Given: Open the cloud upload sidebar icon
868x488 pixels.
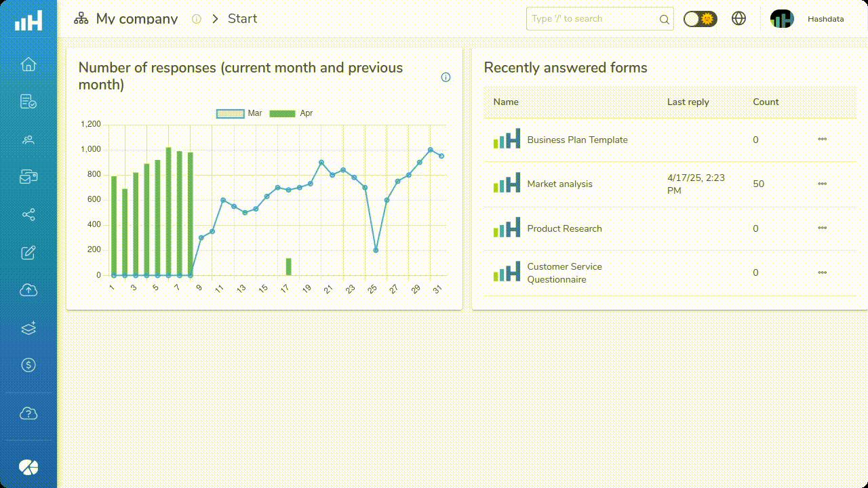Looking at the screenshot, I should (28, 290).
